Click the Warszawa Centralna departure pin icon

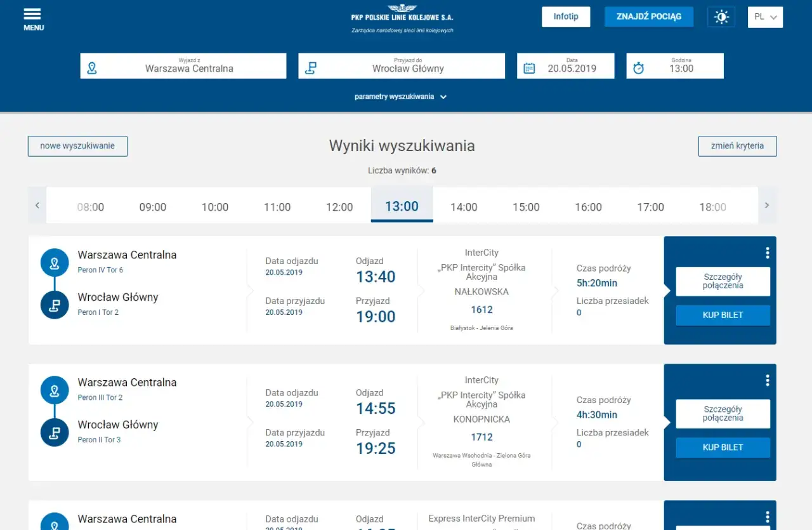click(54, 262)
